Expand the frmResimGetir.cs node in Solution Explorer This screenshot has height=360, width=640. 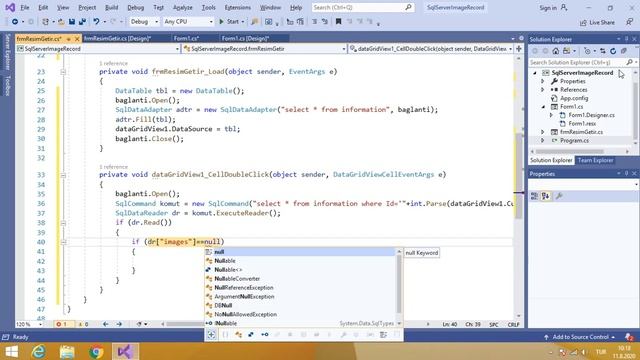click(x=543, y=132)
